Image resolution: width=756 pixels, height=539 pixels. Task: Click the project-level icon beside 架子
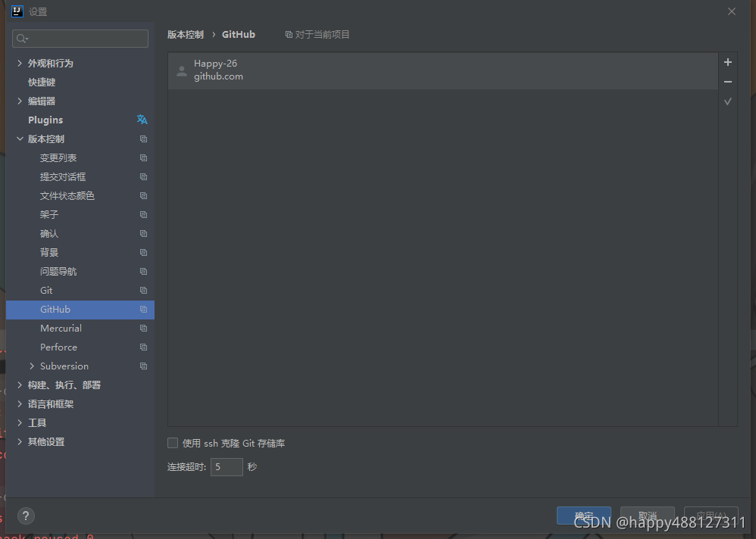pyautogui.click(x=143, y=215)
